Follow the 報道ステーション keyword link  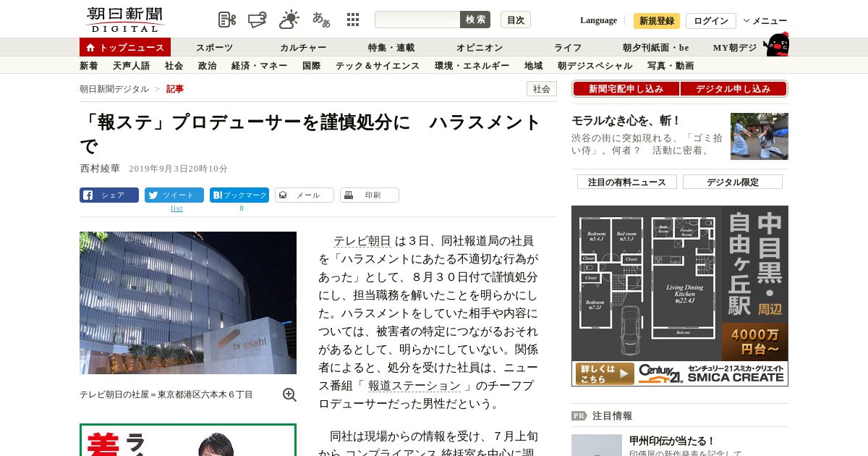pos(414,386)
